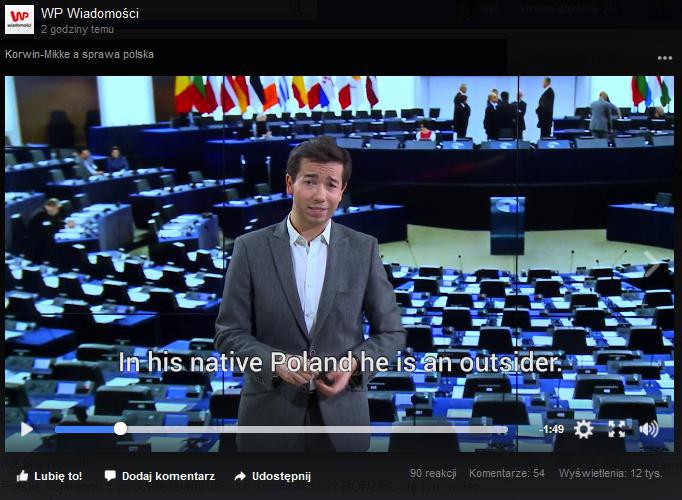Open the WP Wiadomości page name
This screenshot has width=682, height=500.
click(90, 13)
